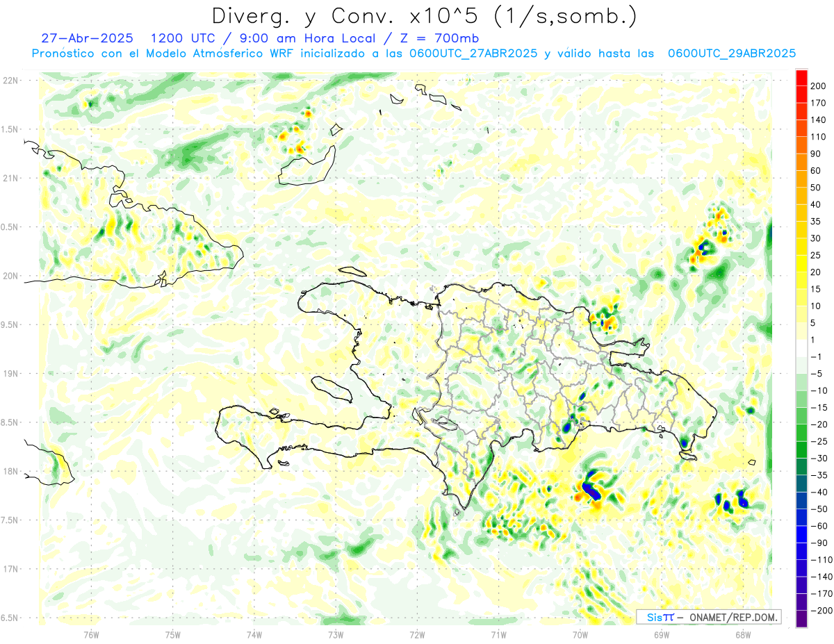The image size is (834, 644).
Task: Click the "21N" latitude label
Action: [10, 178]
